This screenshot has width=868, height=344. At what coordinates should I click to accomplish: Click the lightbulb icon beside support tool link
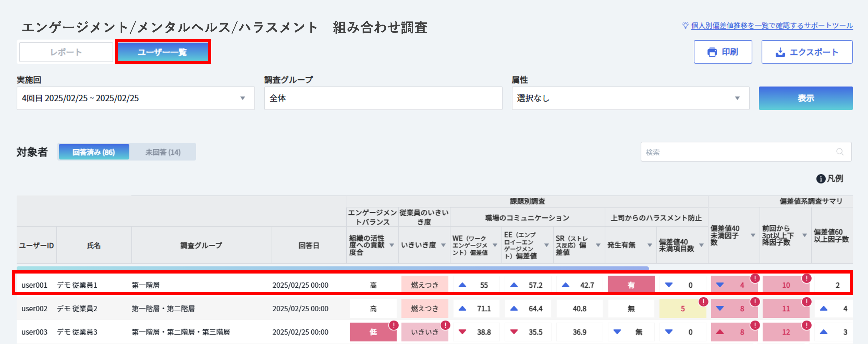coord(685,26)
